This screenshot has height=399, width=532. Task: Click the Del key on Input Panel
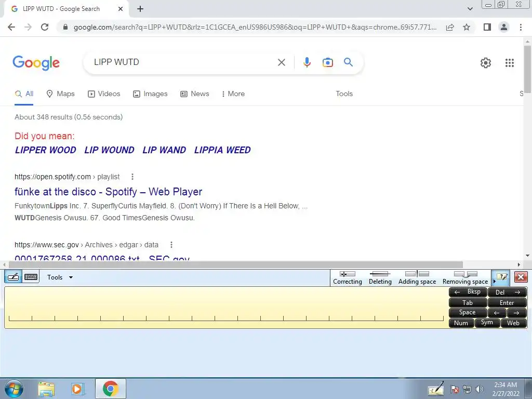507,292
